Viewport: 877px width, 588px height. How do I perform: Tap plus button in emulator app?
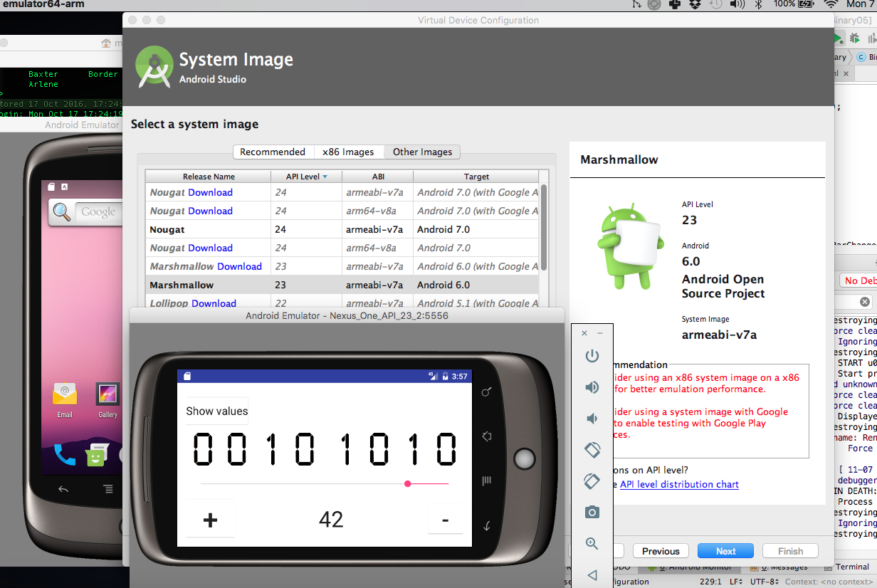[210, 520]
